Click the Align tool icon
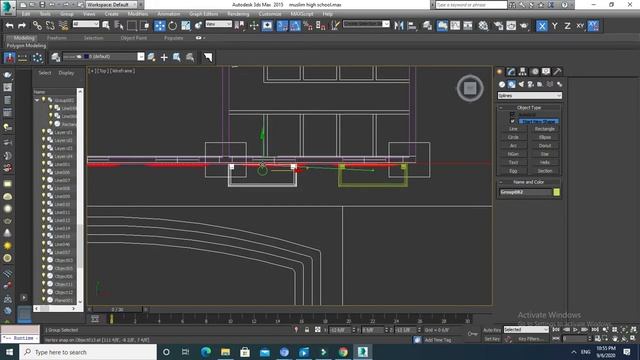This screenshot has height=360, width=640. point(412,26)
